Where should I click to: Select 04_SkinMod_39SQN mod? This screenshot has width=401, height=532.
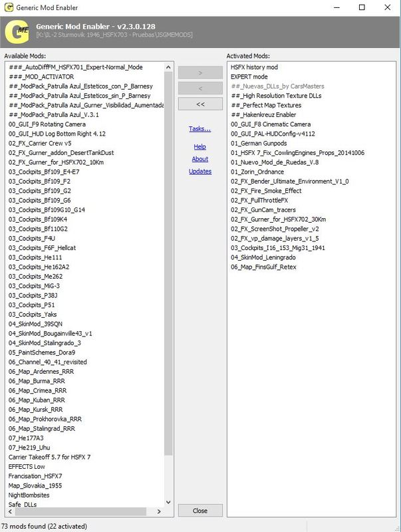(36, 324)
